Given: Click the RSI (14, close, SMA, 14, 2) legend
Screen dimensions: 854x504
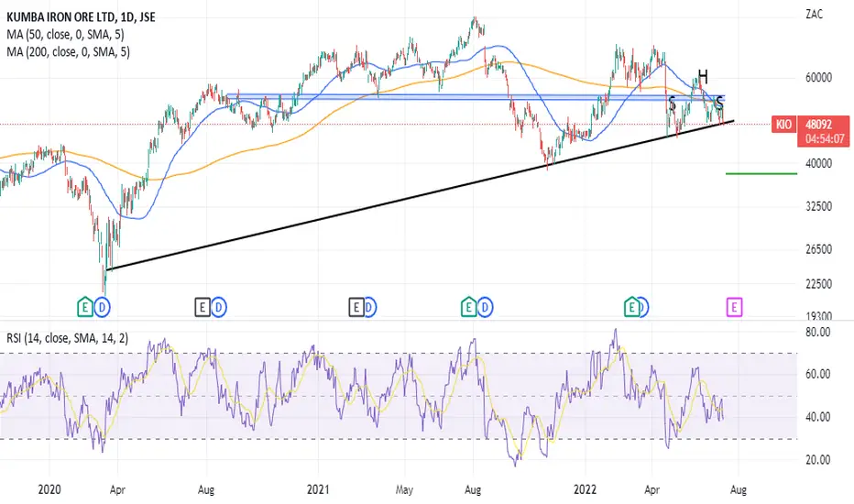Looking at the screenshot, I should 68,338.
